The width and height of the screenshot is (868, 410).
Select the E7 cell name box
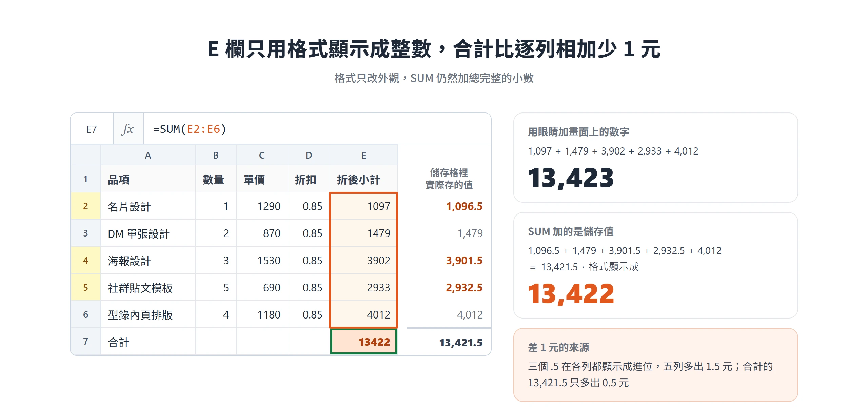pyautogui.click(x=92, y=129)
